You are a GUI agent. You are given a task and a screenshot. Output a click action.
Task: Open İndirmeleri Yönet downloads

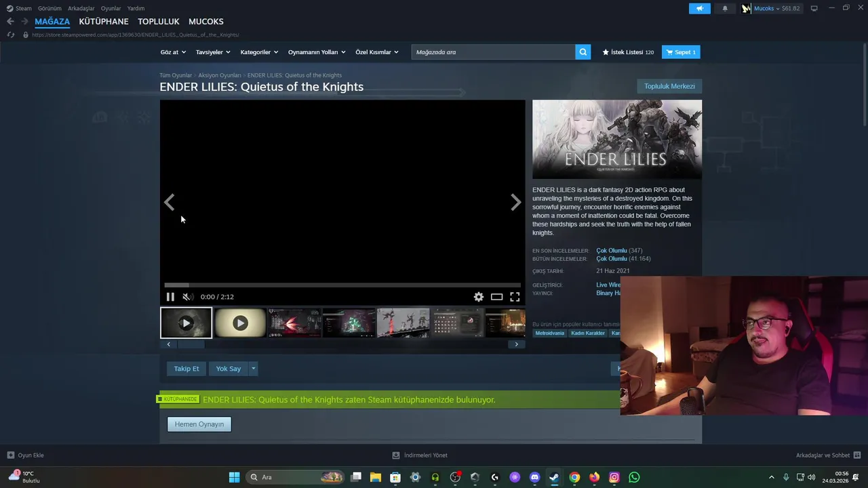[420, 455]
